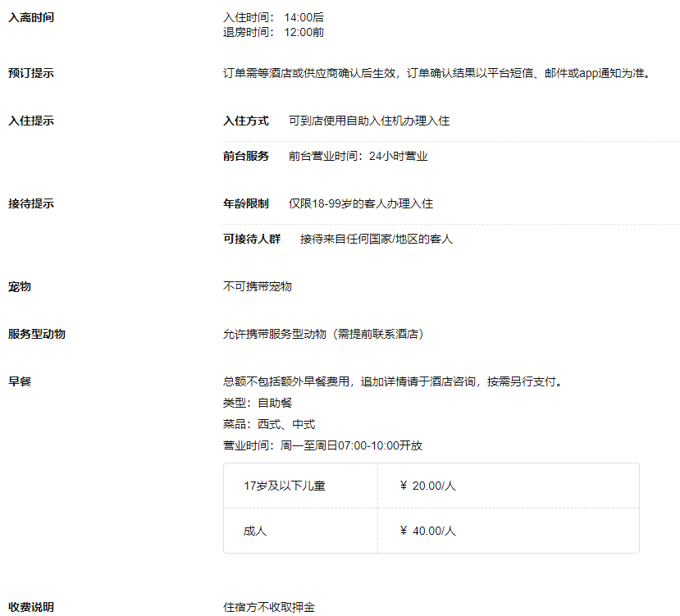Click text 菜品：西式、中式

[269, 424]
